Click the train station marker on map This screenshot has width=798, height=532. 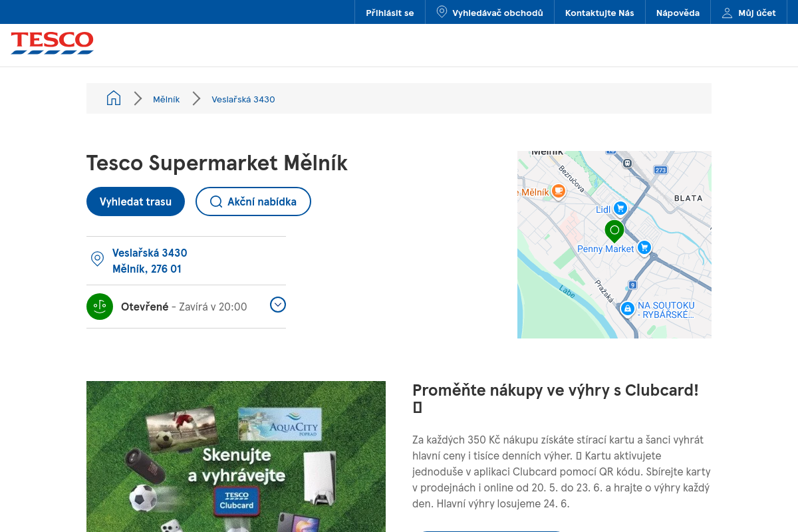pos(627,162)
